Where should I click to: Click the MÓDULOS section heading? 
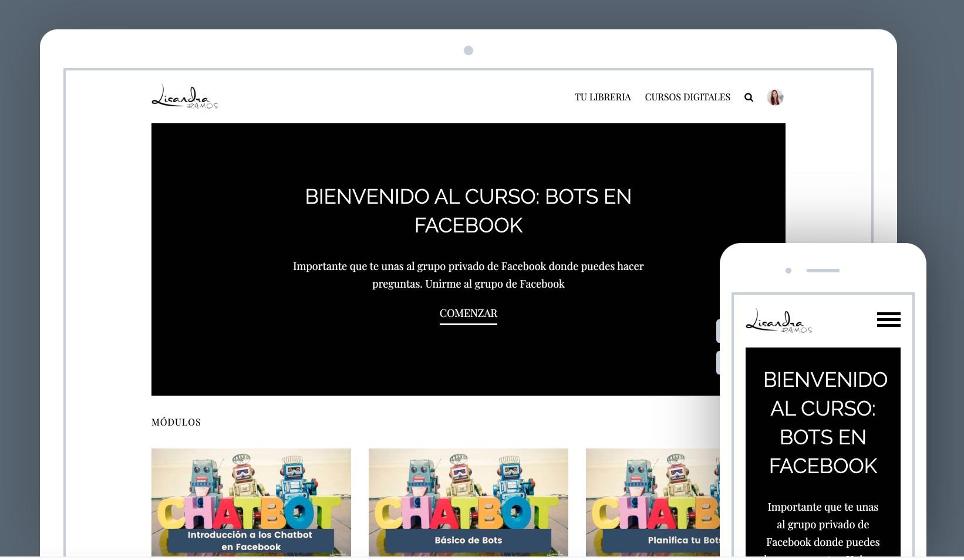click(x=176, y=422)
